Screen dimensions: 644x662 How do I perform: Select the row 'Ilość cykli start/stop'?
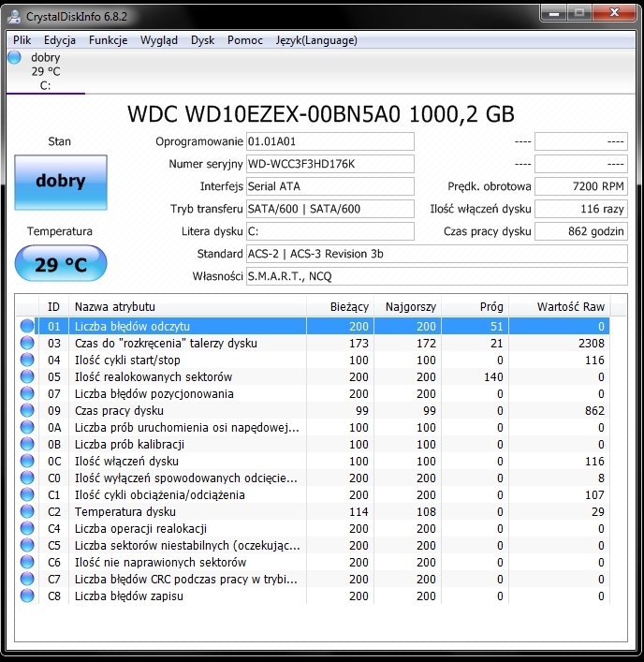pos(313,360)
